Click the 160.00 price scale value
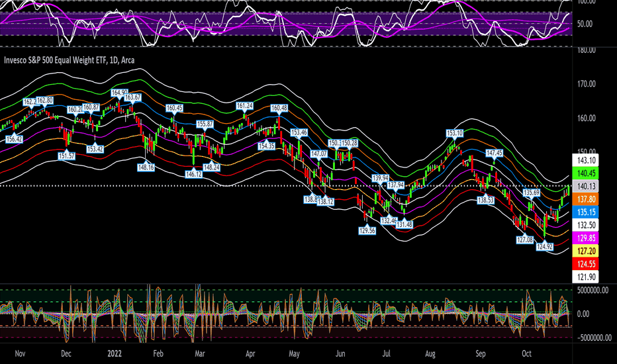 coord(587,118)
